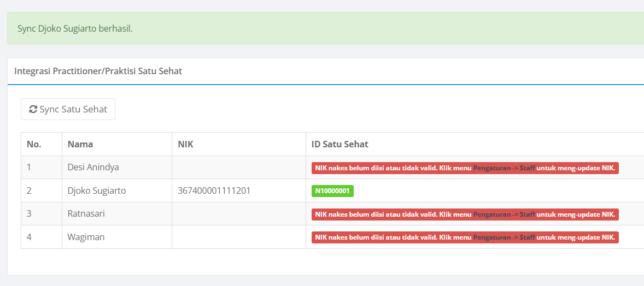The image size is (644, 286).
Task: Open Pengaturan -> Staff link in Desi Anindya row
Action: pyautogui.click(x=505, y=168)
